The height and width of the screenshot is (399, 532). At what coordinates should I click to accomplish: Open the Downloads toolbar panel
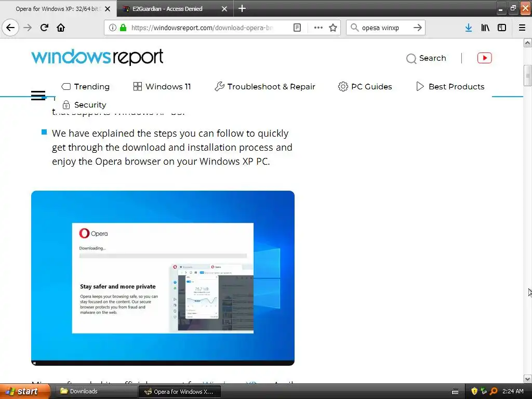point(469,28)
